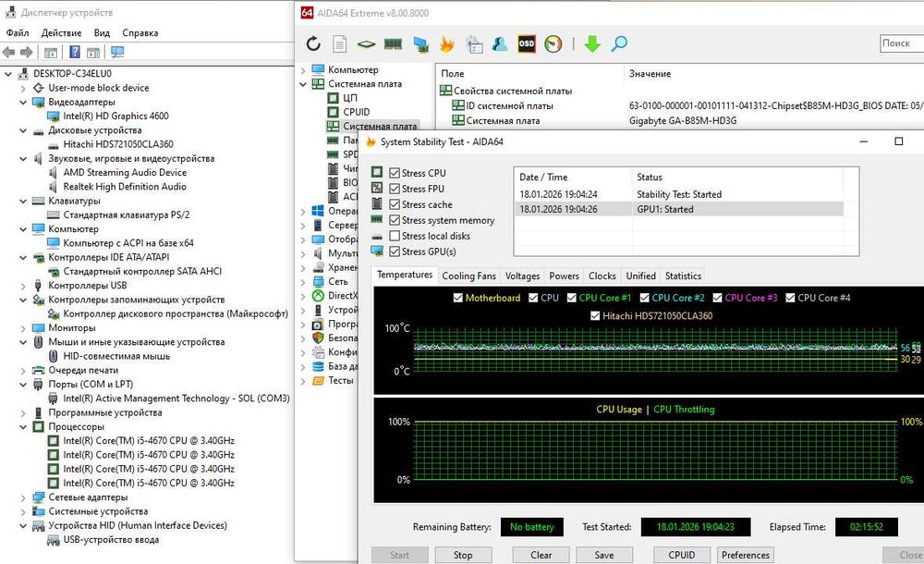Click the Clear button
Viewport: 924px width, 564px height.
pos(541,555)
